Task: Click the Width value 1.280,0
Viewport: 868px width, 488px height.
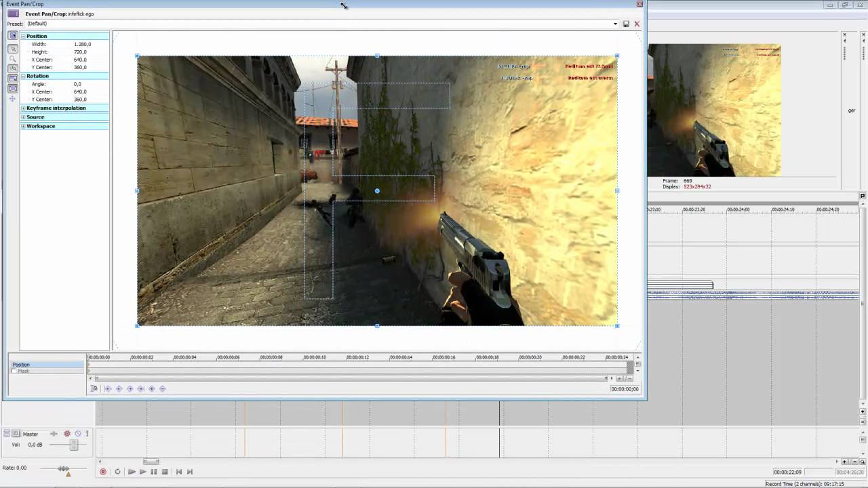Action: click(82, 44)
